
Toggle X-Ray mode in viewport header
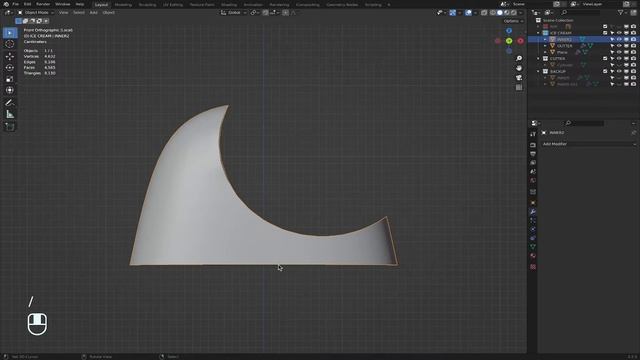point(484,13)
